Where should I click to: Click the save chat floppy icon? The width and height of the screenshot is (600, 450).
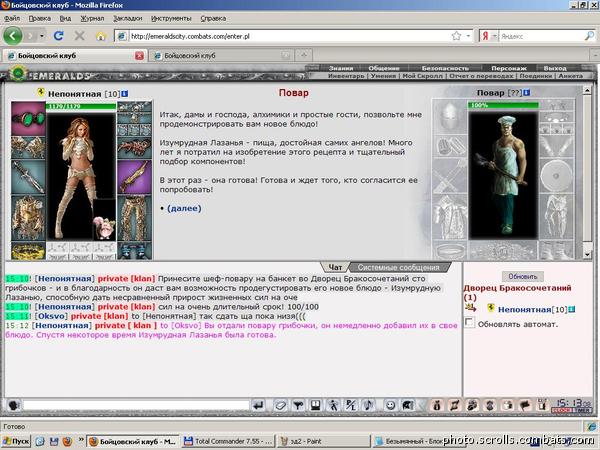coord(316,405)
